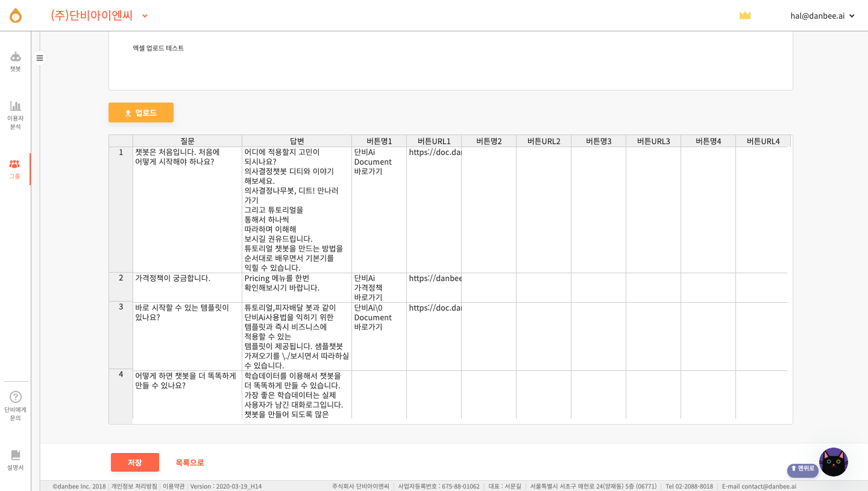Open the 설명서 book icon

coord(16,455)
